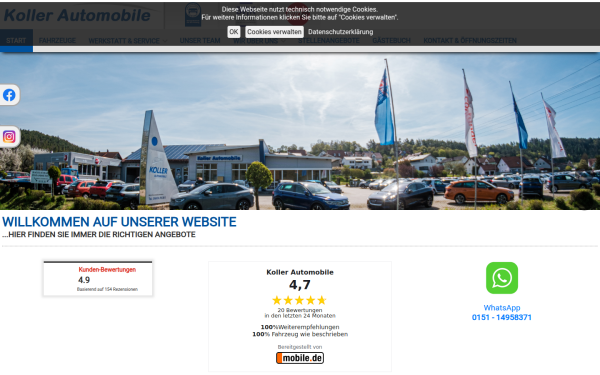Open the Datenschutzerklärung link
Viewport: 600px width, 375px height.
click(x=340, y=32)
